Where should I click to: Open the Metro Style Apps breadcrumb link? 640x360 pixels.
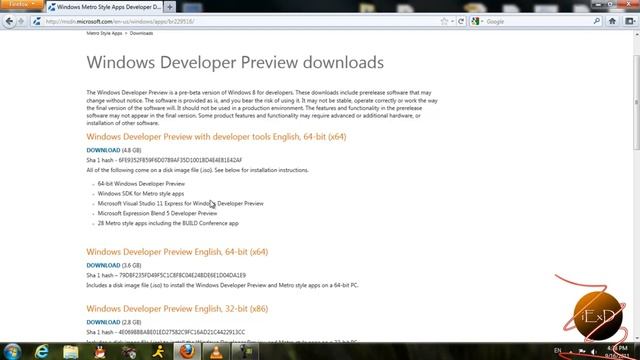click(104, 33)
